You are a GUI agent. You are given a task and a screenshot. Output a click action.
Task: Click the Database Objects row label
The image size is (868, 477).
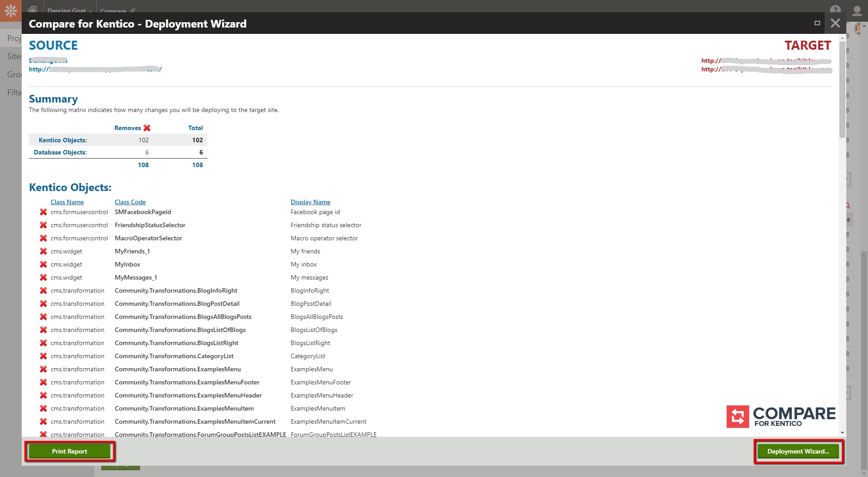(60, 152)
